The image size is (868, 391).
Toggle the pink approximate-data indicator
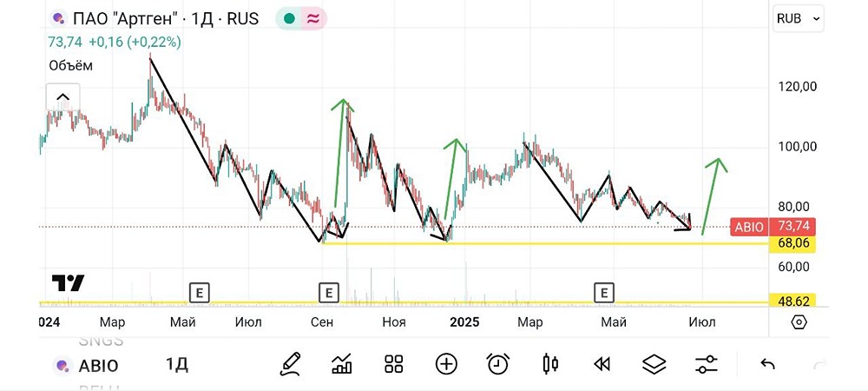pyautogui.click(x=313, y=18)
